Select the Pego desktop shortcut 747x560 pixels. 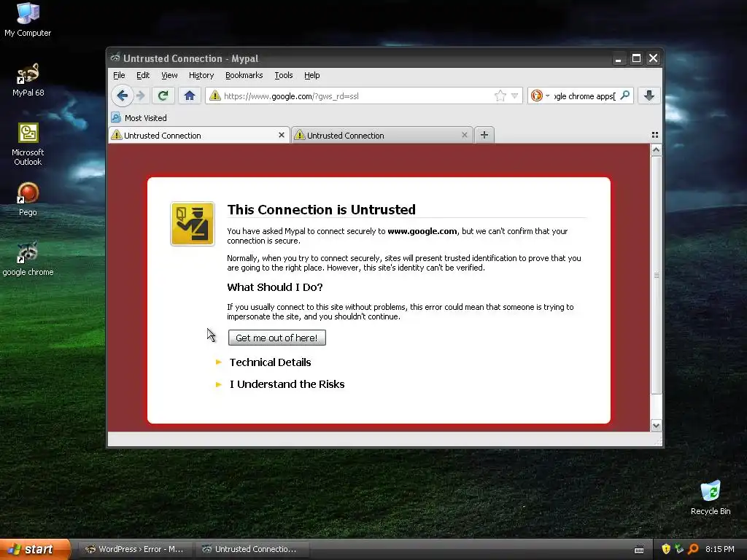pyautogui.click(x=28, y=200)
